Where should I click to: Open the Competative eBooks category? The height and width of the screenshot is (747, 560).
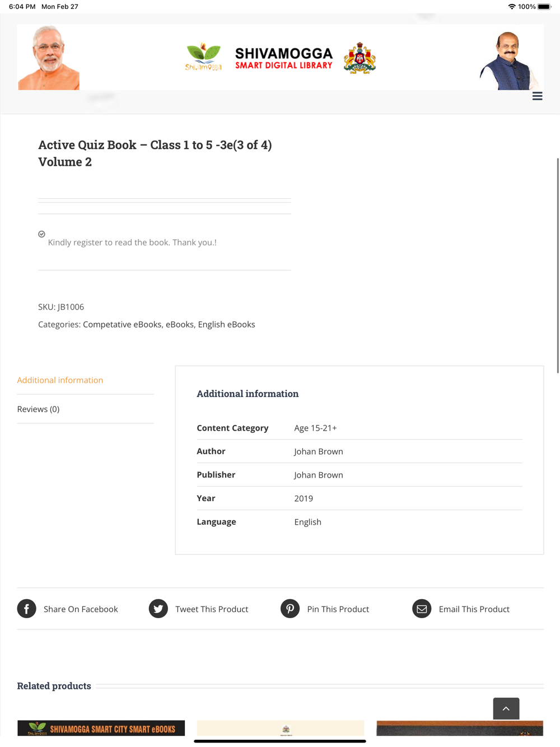point(122,324)
